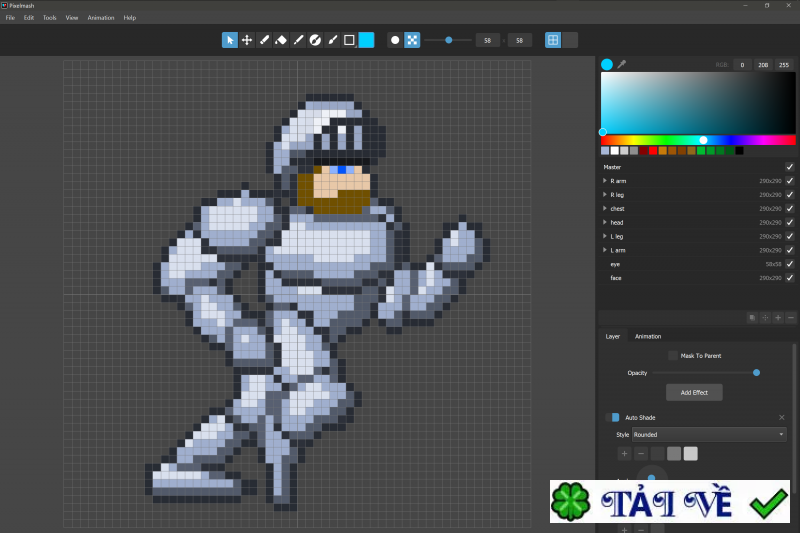Click the blue channel value field

(783, 64)
